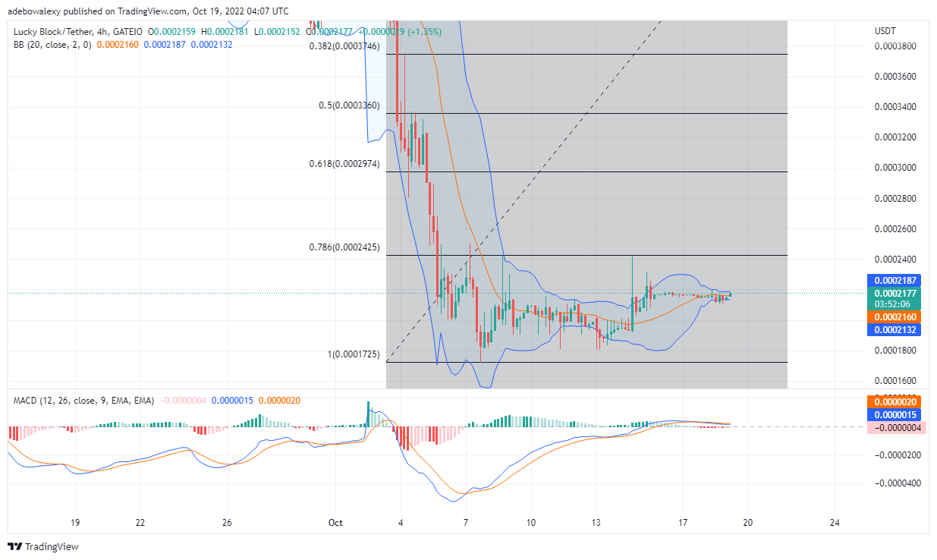Click the orange 0.0000020 MACD signal tag

click(x=893, y=402)
